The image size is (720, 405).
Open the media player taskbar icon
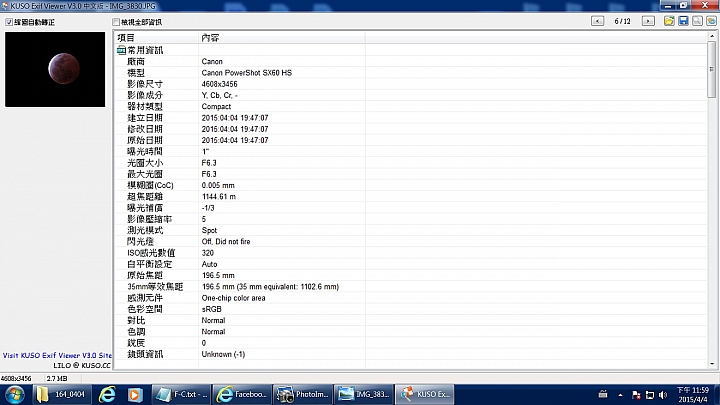click(135, 394)
